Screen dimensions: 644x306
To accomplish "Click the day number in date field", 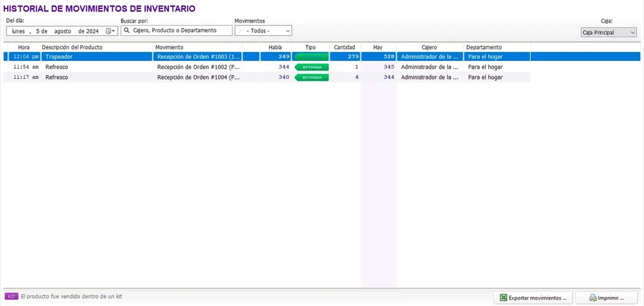I will click(x=38, y=31).
